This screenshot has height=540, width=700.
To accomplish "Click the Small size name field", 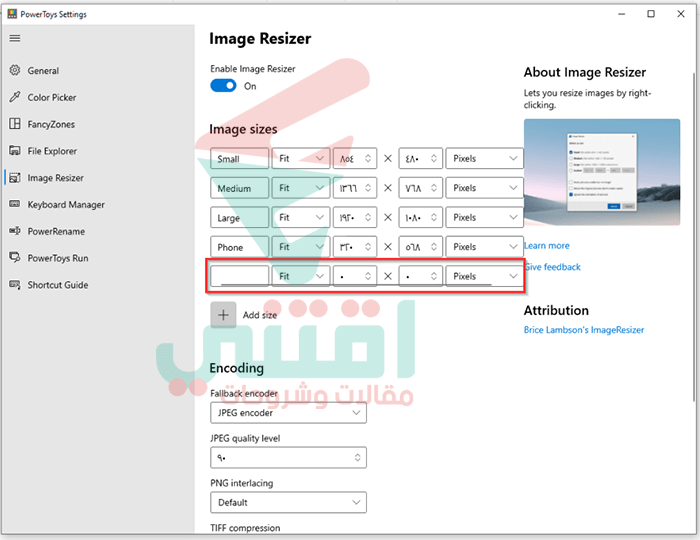I will click(240, 158).
